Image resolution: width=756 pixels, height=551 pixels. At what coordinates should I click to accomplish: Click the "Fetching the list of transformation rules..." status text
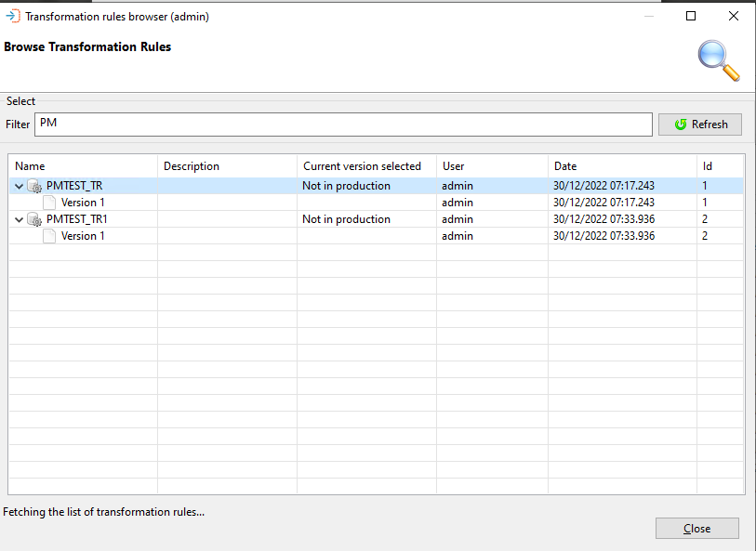[103, 512]
